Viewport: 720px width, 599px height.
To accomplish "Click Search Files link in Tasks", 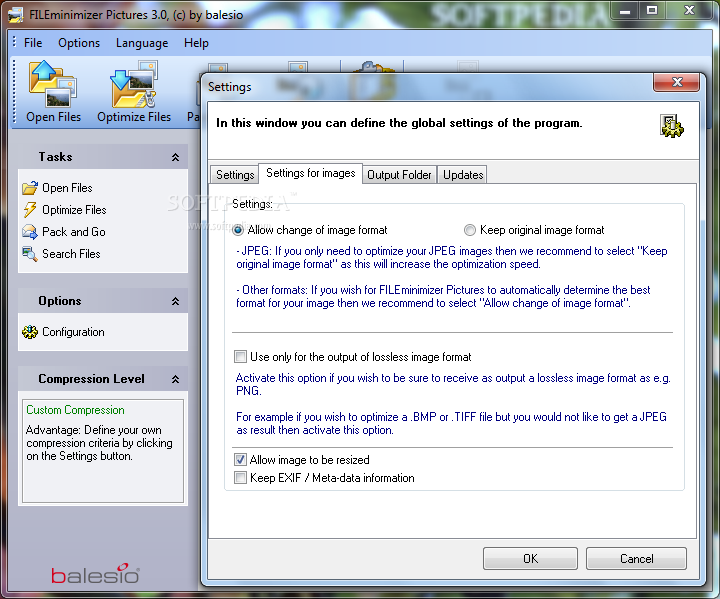I will point(71,254).
